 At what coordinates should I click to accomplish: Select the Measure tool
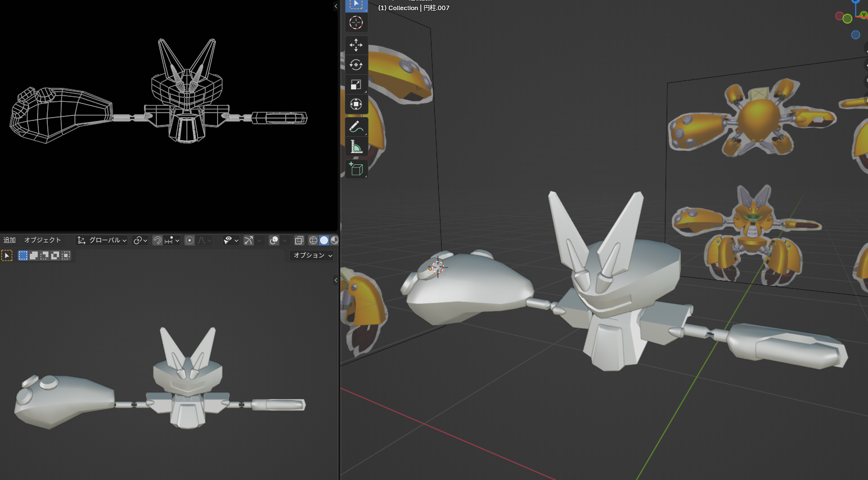[x=356, y=147]
